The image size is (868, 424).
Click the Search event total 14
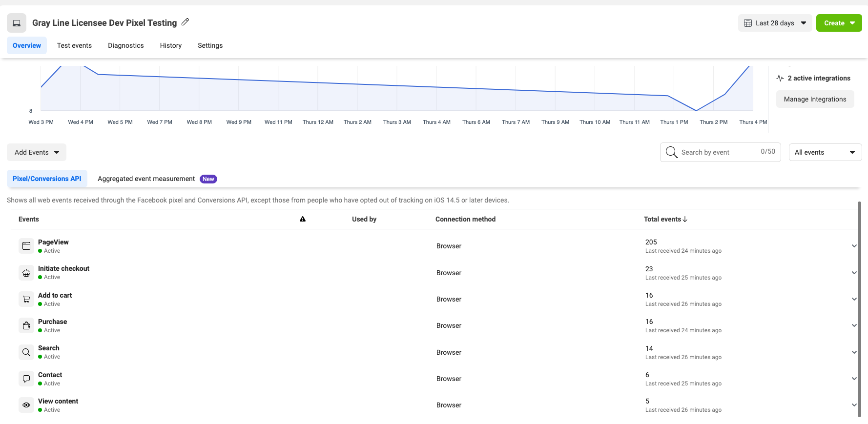[649, 348]
